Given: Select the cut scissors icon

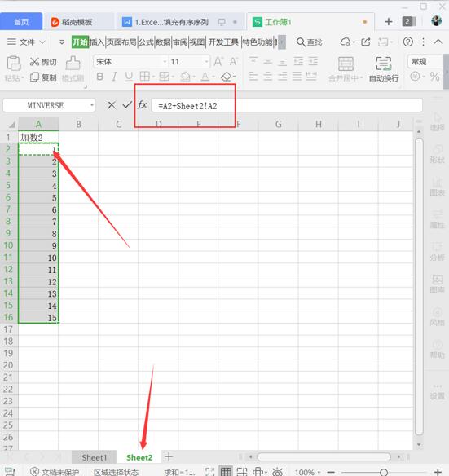Looking at the screenshot, I should 34,62.
